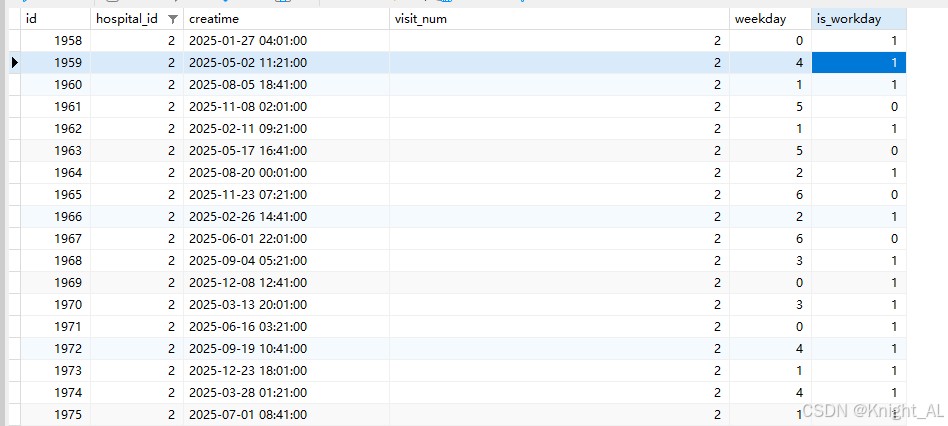The height and width of the screenshot is (426, 948).
Task: Select the id cell 1962
Action: [x=56, y=129]
